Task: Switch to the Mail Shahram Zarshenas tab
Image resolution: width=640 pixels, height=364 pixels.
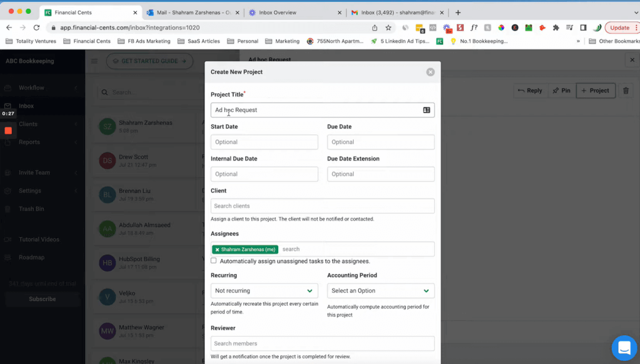Action: (192, 12)
